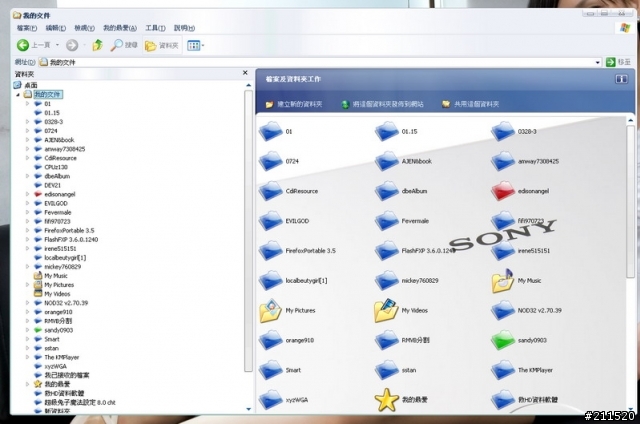
Task: Select CPUz130 in the folder tree
Action: coord(56,167)
